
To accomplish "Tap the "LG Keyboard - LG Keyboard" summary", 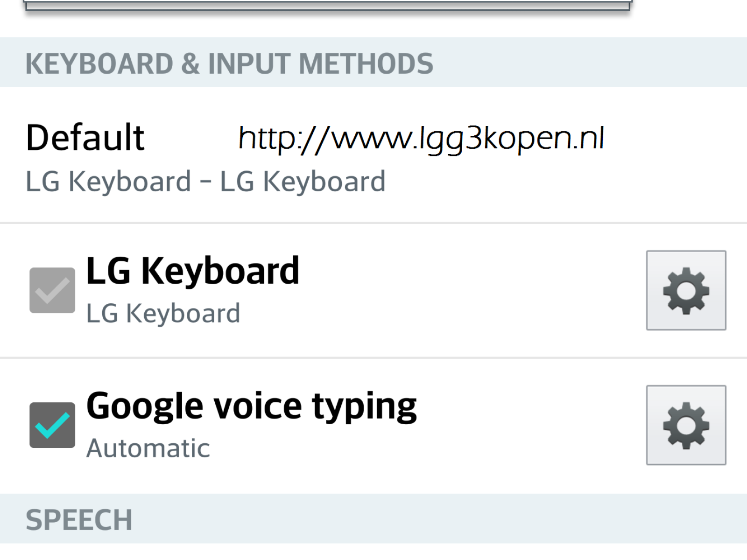I will click(x=205, y=182).
